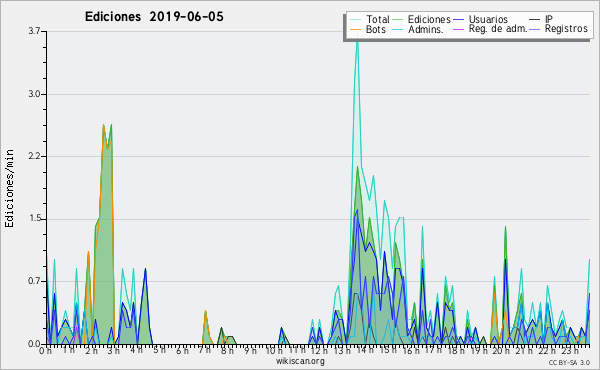Click the magenta Reg. de adm. legend swatch
Image resolution: width=600 pixels, height=370 pixels.
[x=458, y=29]
